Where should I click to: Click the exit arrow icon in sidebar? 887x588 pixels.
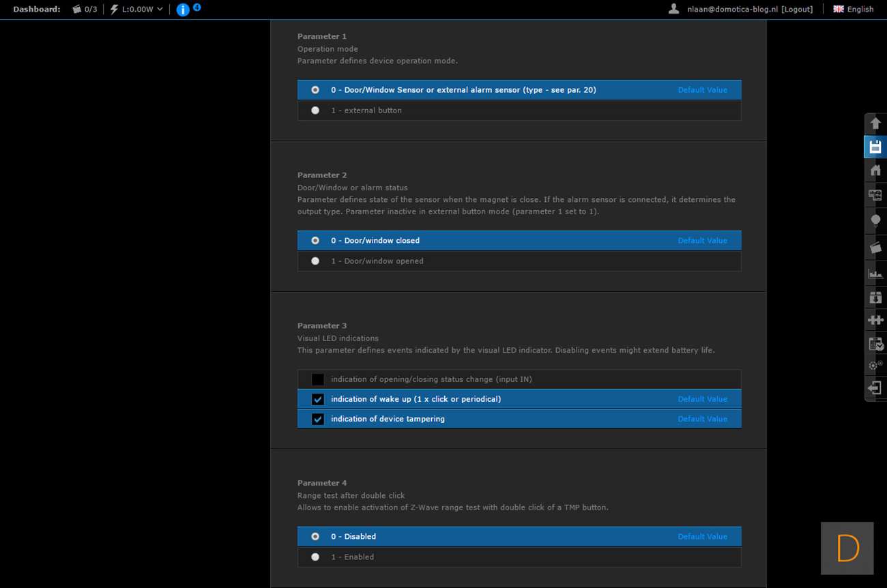pyautogui.click(x=875, y=388)
